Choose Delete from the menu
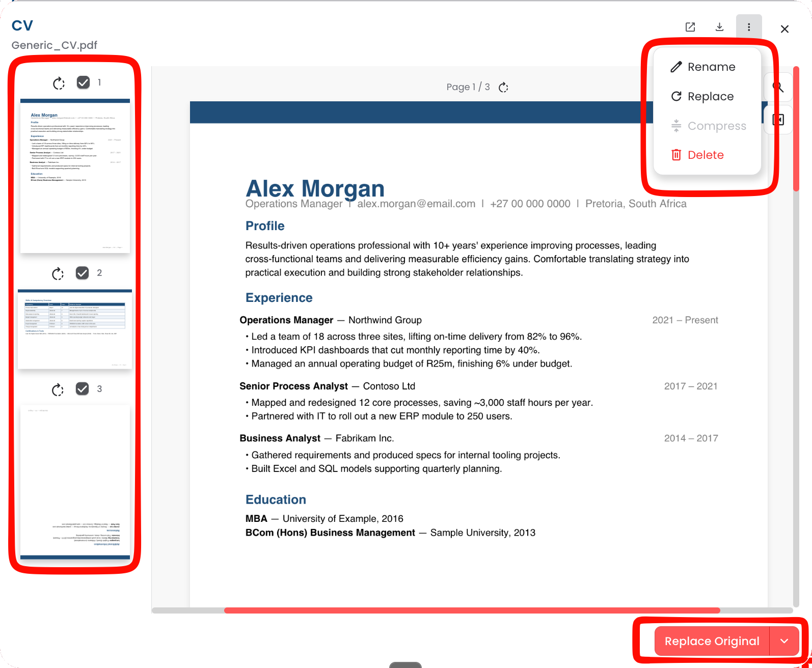 [707, 155]
